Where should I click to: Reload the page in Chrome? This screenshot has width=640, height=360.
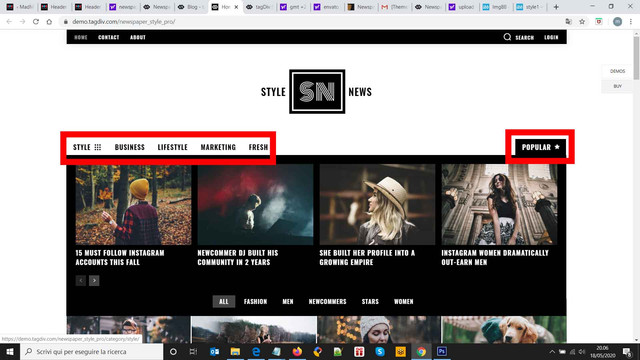tap(36, 22)
